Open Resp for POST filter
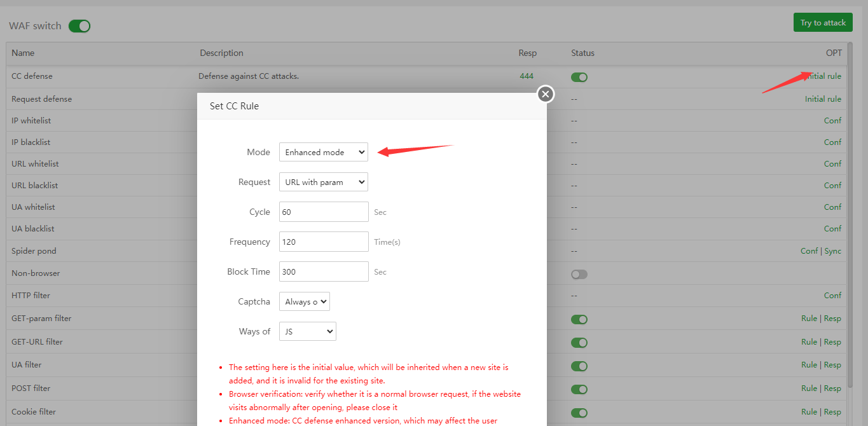The image size is (868, 426). tap(832, 388)
